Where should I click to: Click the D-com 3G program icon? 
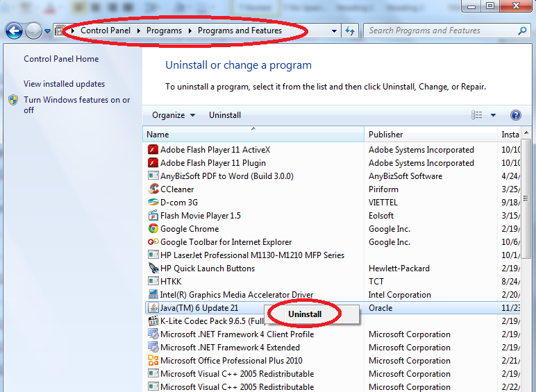(x=153, y=203)
